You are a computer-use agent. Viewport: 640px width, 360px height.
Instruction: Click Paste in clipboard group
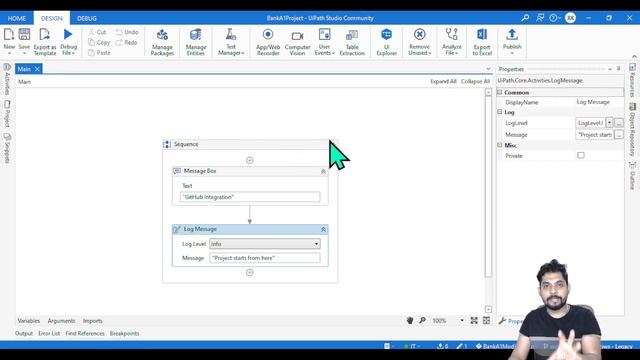pos(99,53)
